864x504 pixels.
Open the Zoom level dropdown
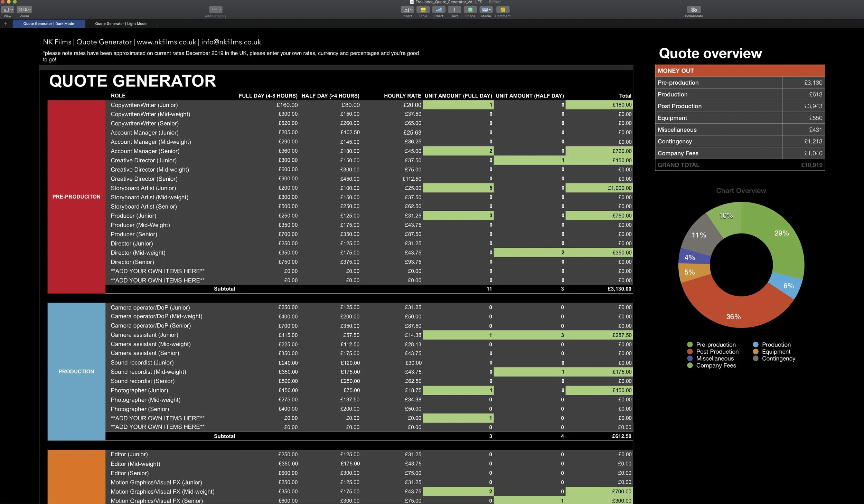[x=24, y=10]
